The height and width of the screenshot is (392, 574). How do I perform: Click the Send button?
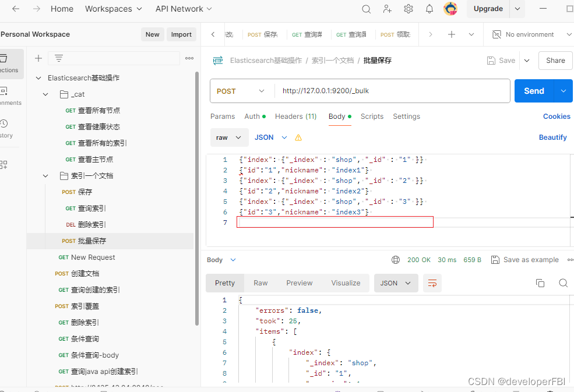click(x=534, y=91)
